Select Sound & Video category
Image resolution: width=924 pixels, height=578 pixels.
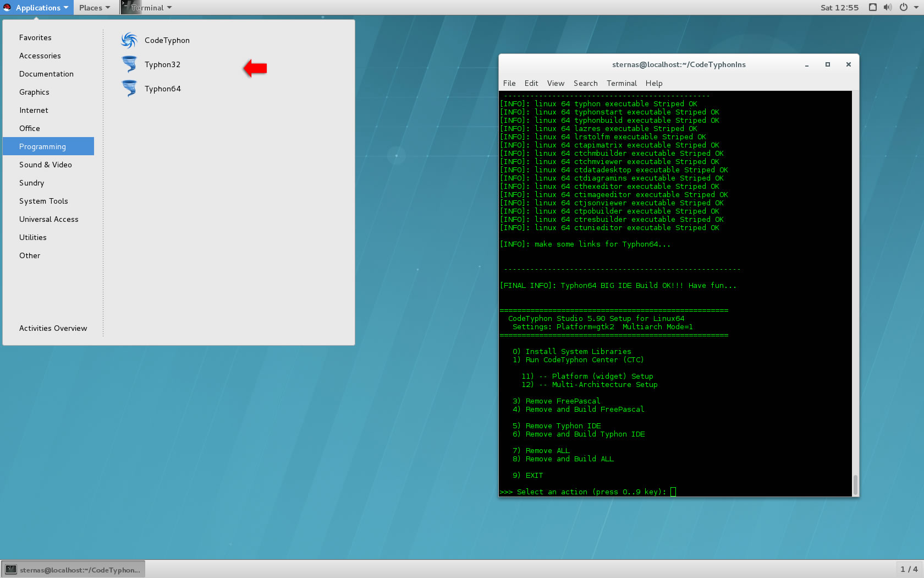48,165
